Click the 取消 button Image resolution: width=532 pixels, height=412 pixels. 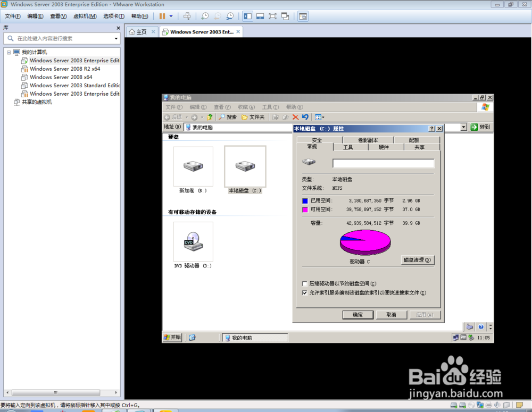click(391, 315)
